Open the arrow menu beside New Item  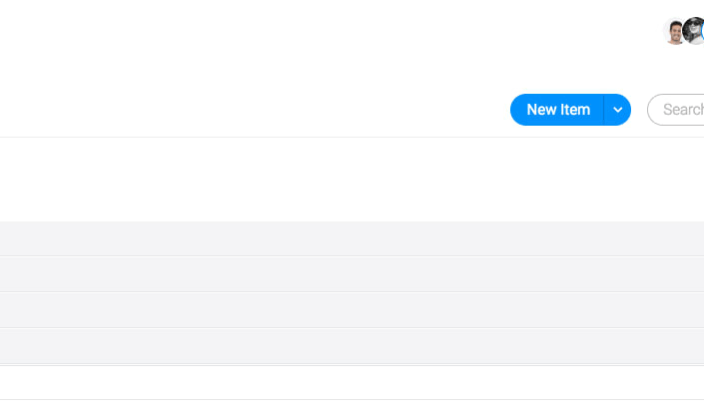(618, 110)
